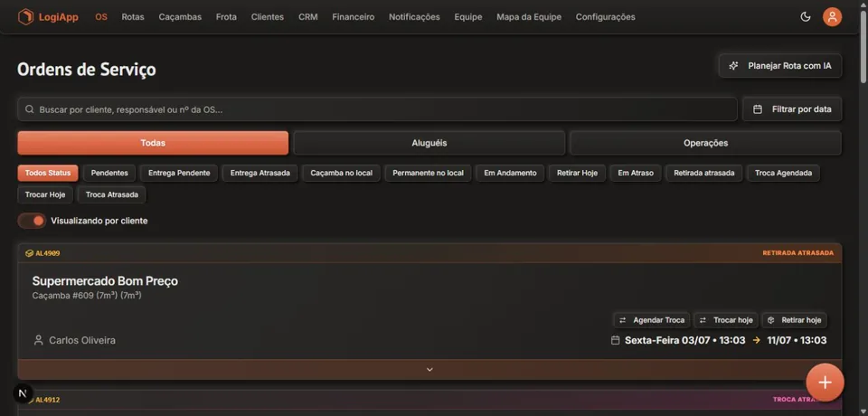The image size is (868, 416).
Task: Click the search magnifier icon
Action: pyautogui.click(x=29, y=109)
